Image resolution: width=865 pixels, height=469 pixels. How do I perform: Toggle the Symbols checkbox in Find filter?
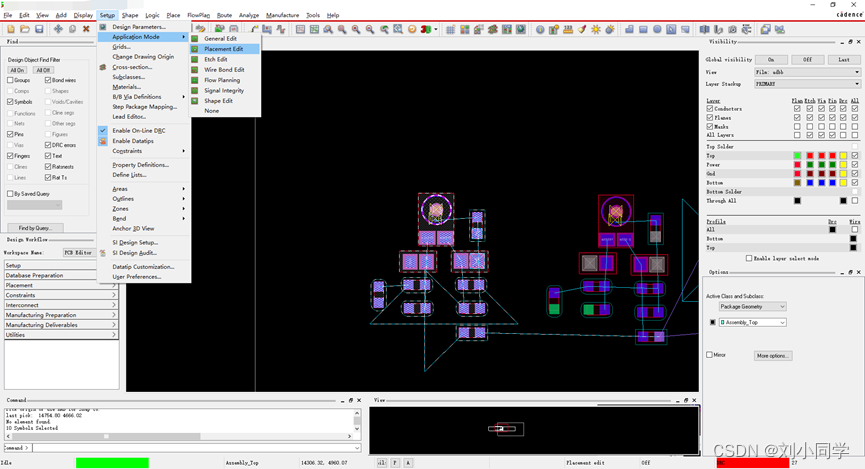pos(11,102)
